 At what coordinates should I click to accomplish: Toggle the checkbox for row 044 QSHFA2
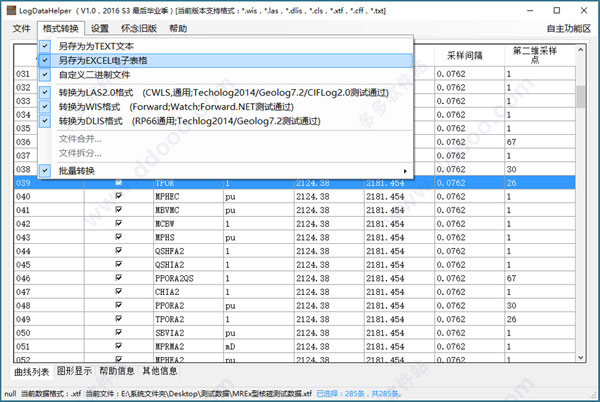click(119, 251)
